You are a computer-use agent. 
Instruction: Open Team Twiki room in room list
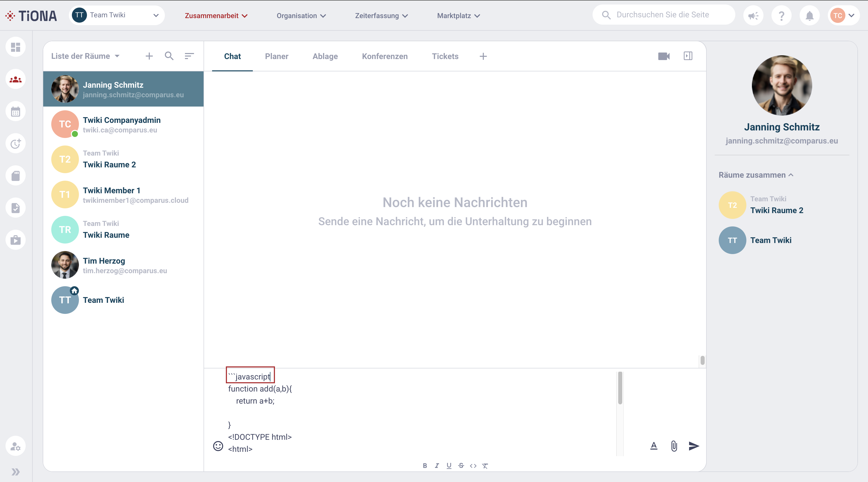[x=123, y=300]
